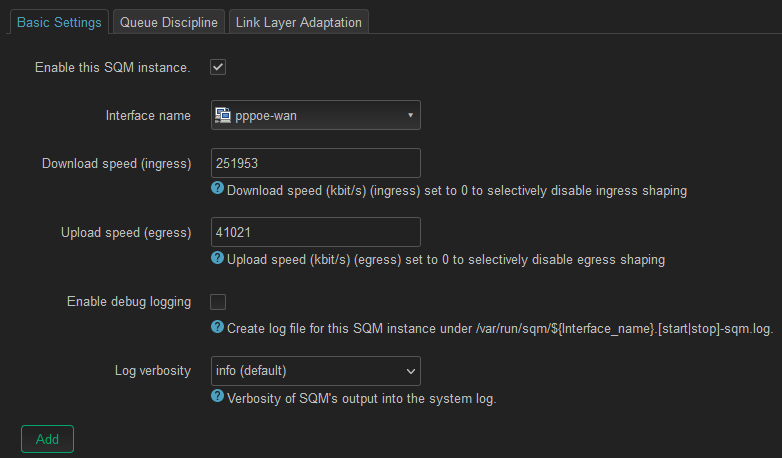This screenshot has height=458, width=782.
Task: Click the help icon under Download speed
Action: pyautogui.click(x=217, y=188)
